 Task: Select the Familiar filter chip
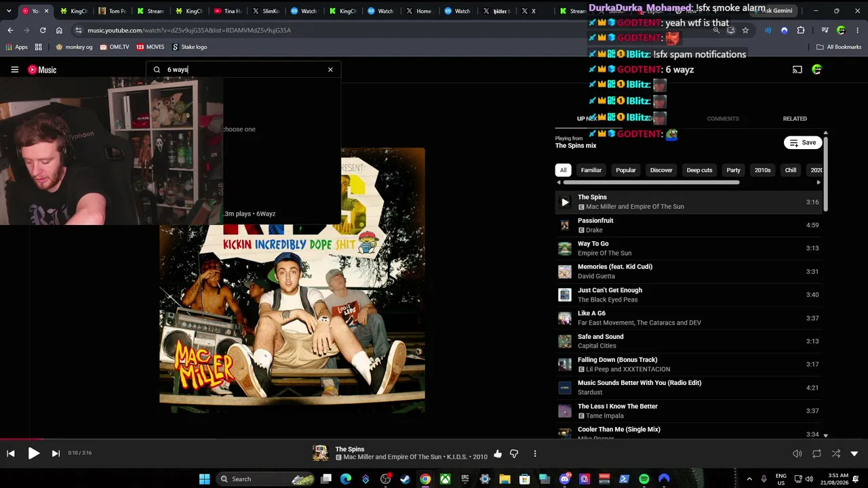(591, 170)
